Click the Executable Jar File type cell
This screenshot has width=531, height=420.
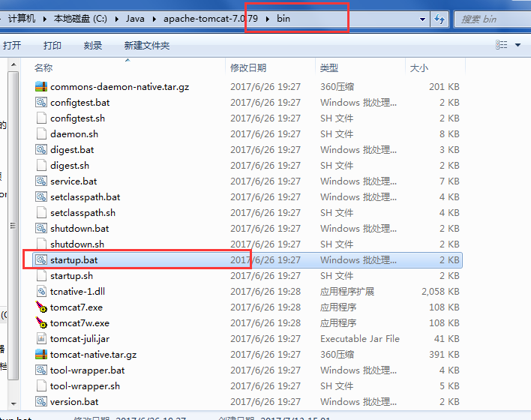(x=360, y=339)
